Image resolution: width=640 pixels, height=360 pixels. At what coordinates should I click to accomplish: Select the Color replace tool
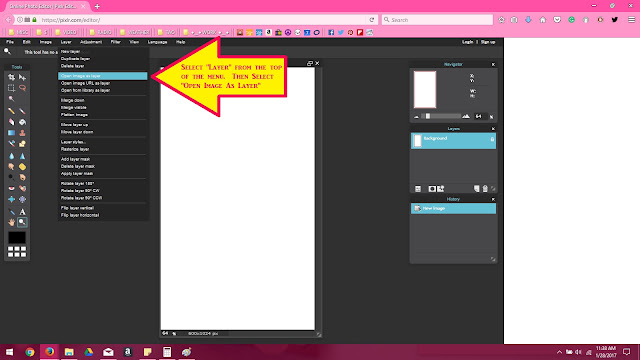pos(11,144)
